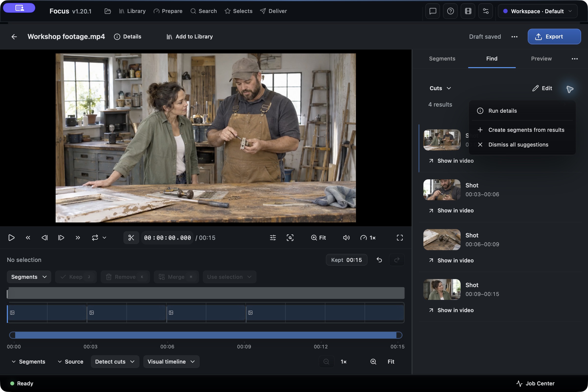Image resolution: width=588 pixels, height=392 pixels.
Task: Mute audio with the speaker icon
Action: 346,237
